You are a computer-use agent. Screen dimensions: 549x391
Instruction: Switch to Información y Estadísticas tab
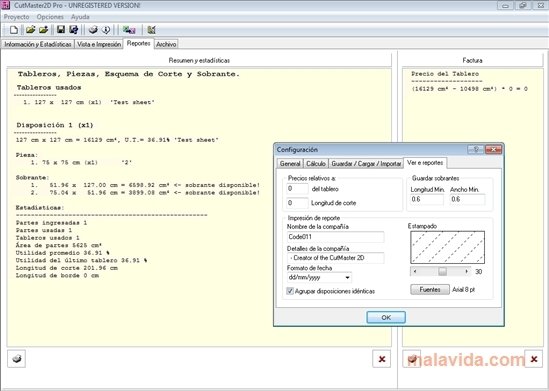[38, 44]
